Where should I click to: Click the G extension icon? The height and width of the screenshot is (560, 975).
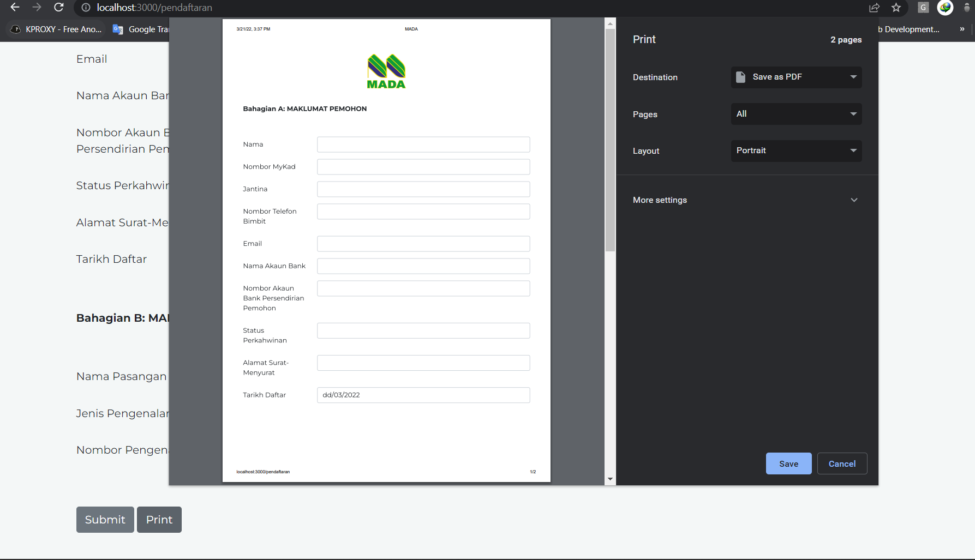point(923,8)
